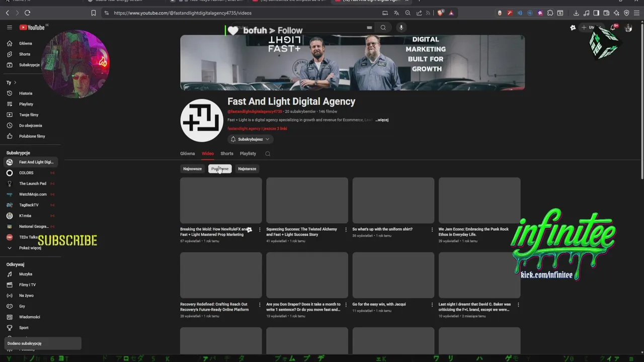Open options menu for Squeezing Success video
This screenshot has width=644, height=362.
pyautogui.click(x=346, y=229)
